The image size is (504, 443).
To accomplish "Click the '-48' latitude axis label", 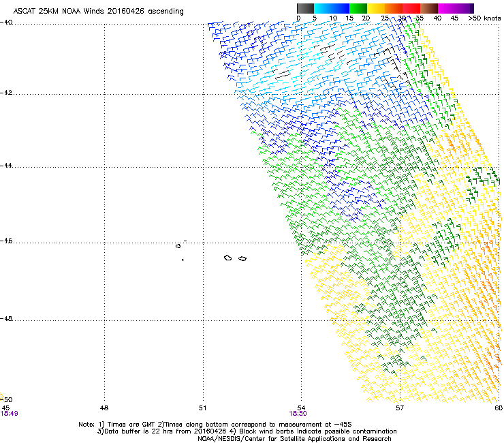I will [x=6, y=318].
